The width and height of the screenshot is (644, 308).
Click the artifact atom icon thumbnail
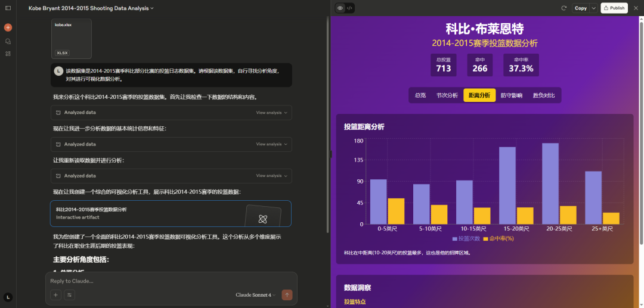point(263,219)
